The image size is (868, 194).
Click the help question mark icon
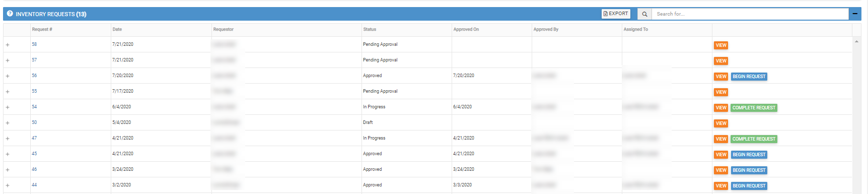click(10, 14)
